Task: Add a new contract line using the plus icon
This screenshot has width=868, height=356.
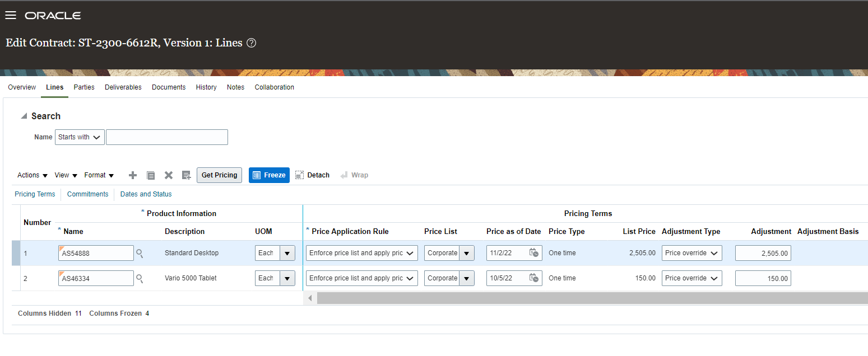Action: (132, 175)
